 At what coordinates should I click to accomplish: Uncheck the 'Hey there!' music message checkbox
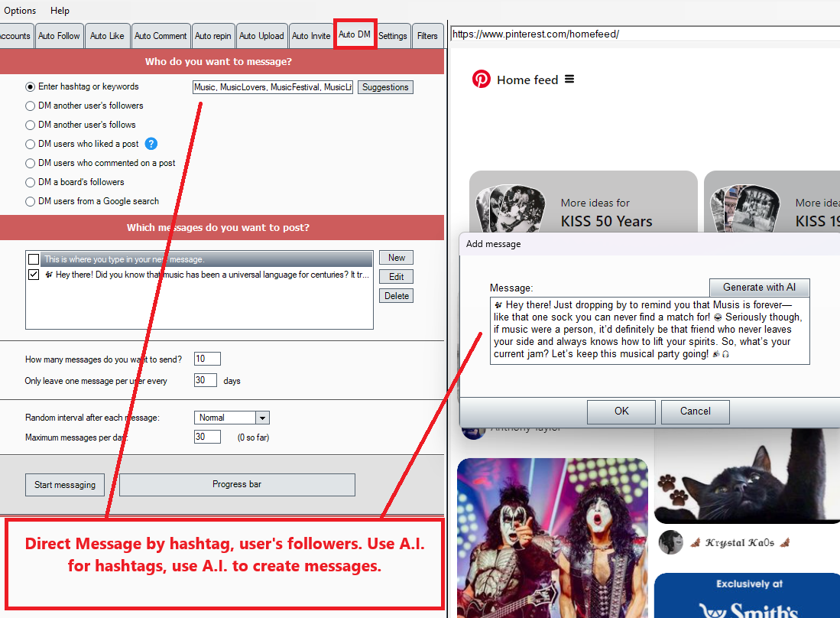34,275
